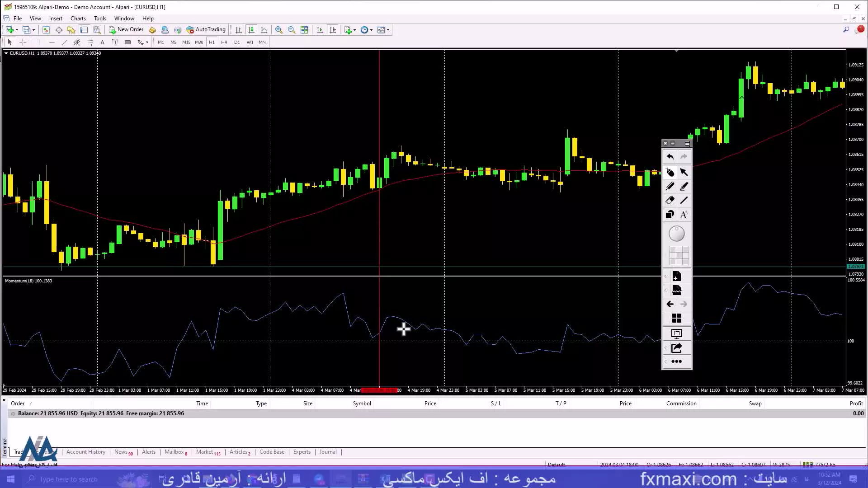Select the crosshair cursor tool
The height and width of the screenshot is (488, 868).
pos(22,42)
